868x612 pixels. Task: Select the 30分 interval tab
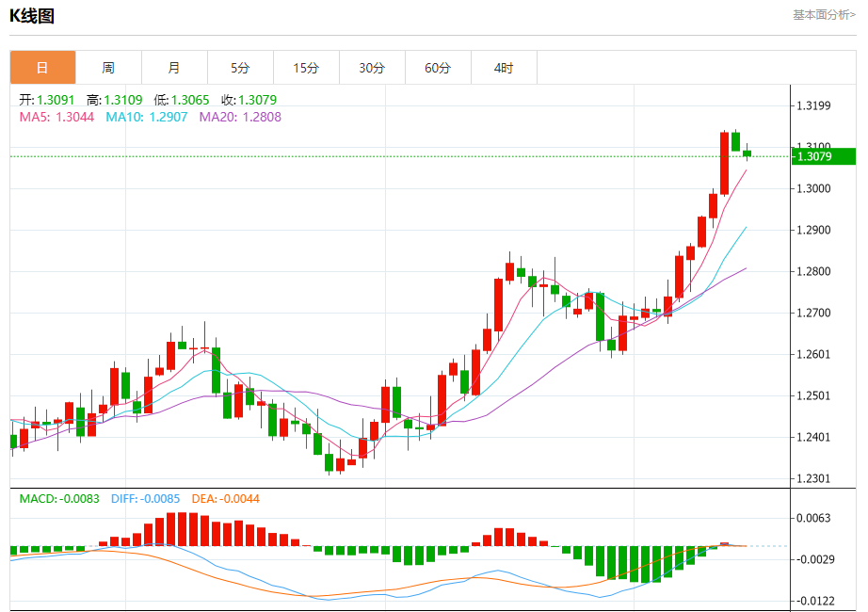372,68
